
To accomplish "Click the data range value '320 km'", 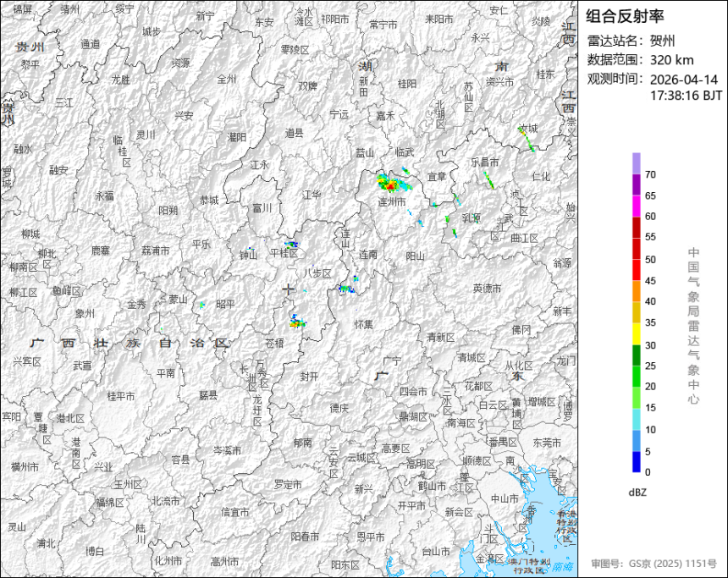I will tap(672, 60).
